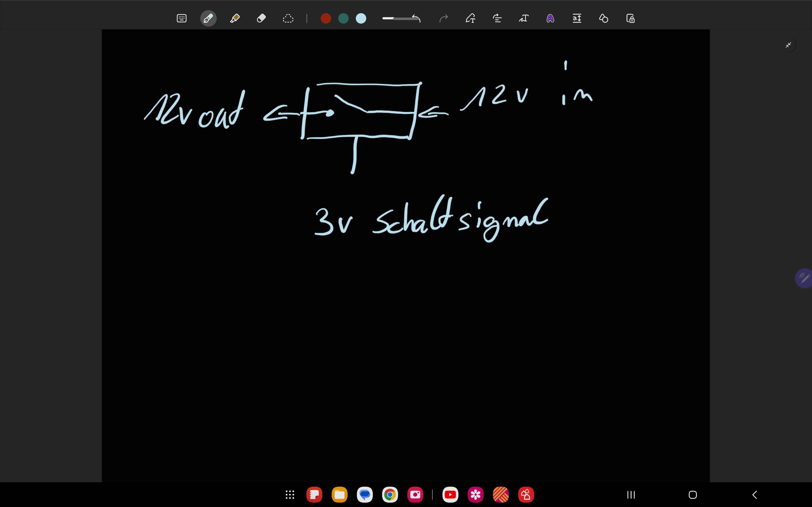Activate the Lasso selection tool
The image size is (812, 507).
tap(288, 18)
